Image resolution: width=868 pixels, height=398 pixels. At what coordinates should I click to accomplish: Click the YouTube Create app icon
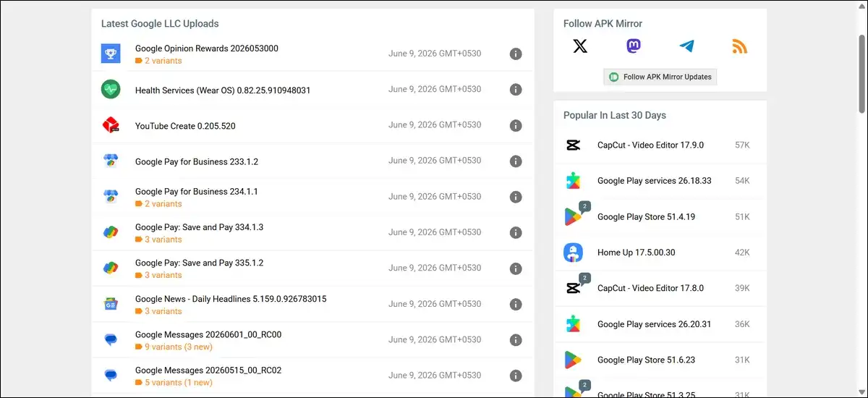coord(111,125)
